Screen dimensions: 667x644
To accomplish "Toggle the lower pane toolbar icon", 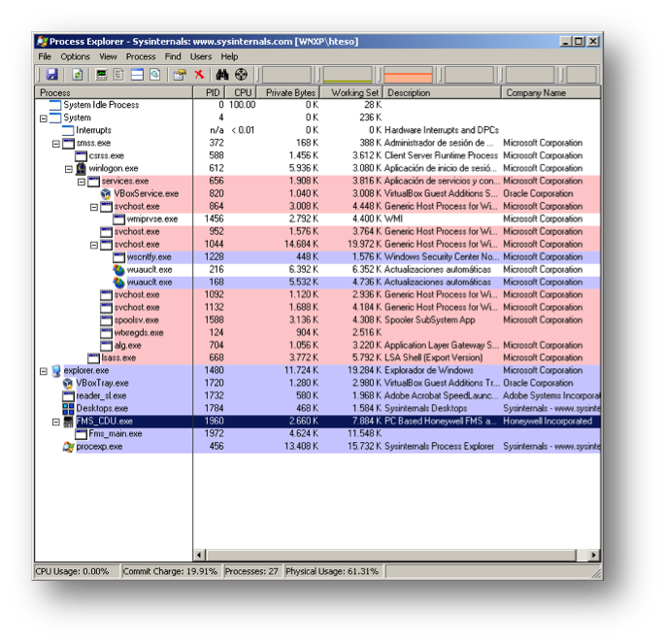I will (x=137, y=75).
